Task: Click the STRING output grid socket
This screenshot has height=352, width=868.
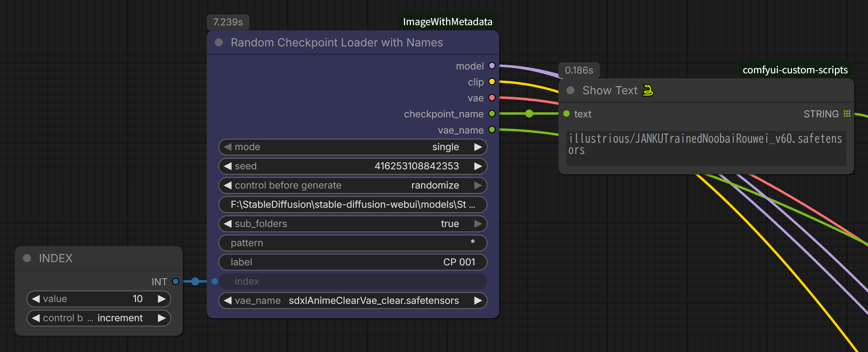Action: (x=847, y=114)
